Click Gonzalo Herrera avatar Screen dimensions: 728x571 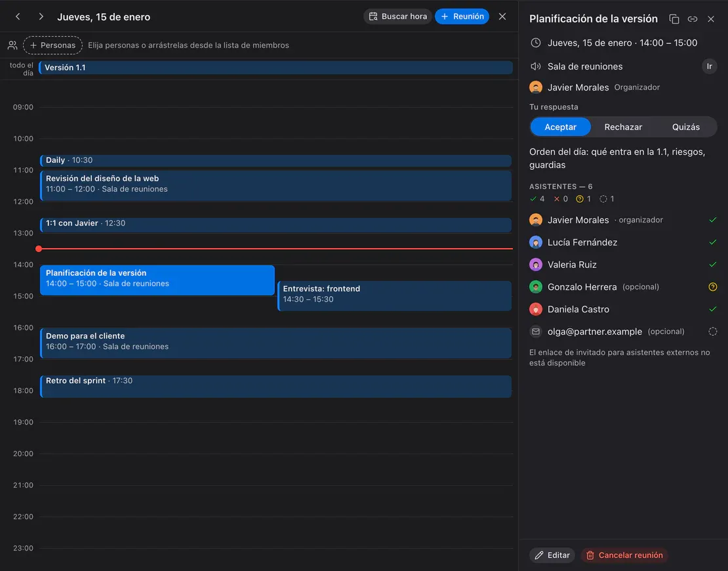536,287
